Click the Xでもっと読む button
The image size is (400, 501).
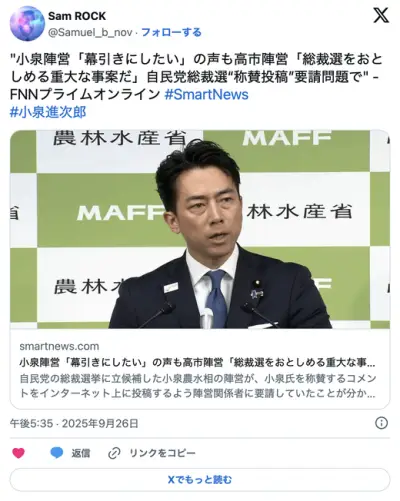tap(200, 480)
